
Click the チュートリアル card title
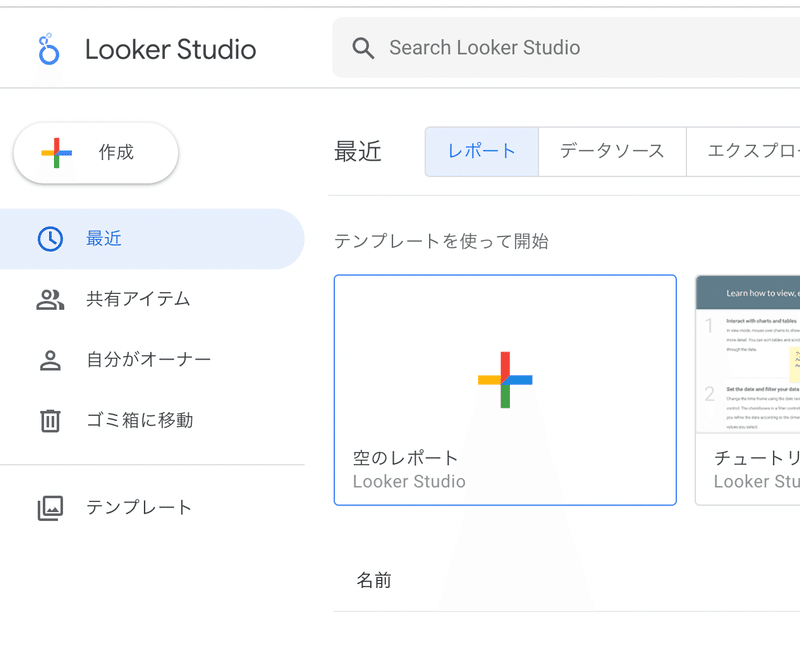coord(757,458)
